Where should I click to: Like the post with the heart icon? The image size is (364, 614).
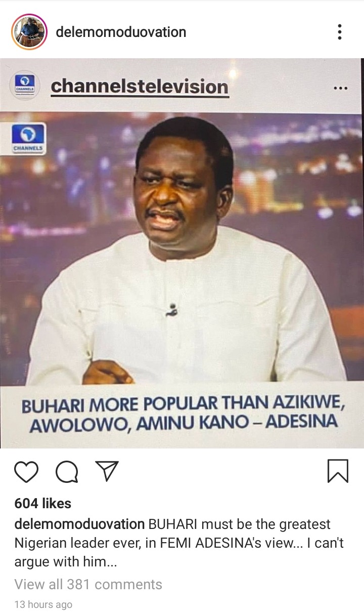26,472
